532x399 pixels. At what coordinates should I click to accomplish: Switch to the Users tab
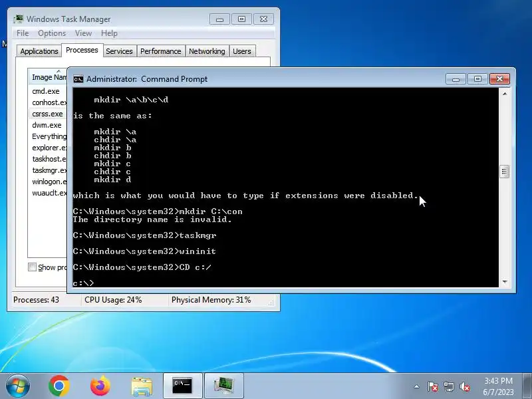(242, 51)
